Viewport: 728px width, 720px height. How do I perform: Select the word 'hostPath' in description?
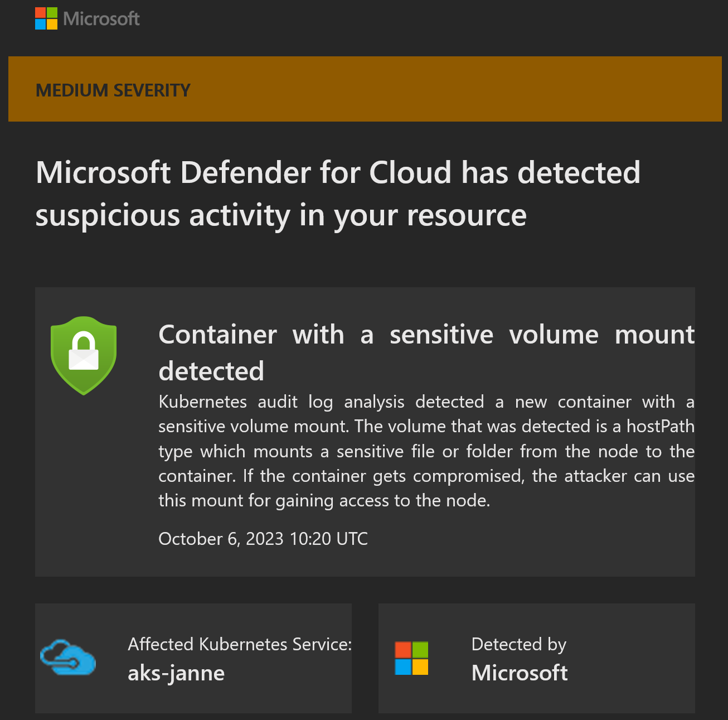pyautogui.click(x=661, y=426)
